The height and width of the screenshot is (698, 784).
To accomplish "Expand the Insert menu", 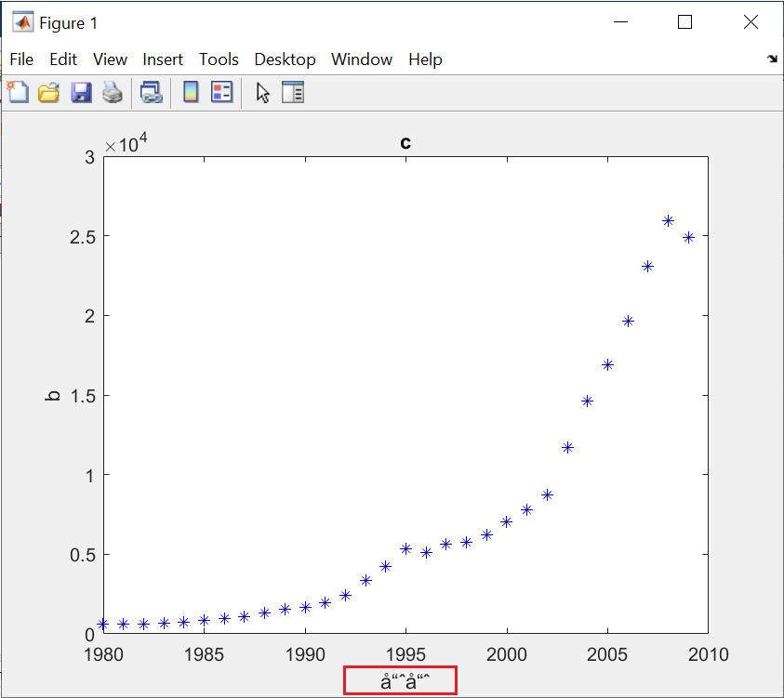I will tap(163, 59).
